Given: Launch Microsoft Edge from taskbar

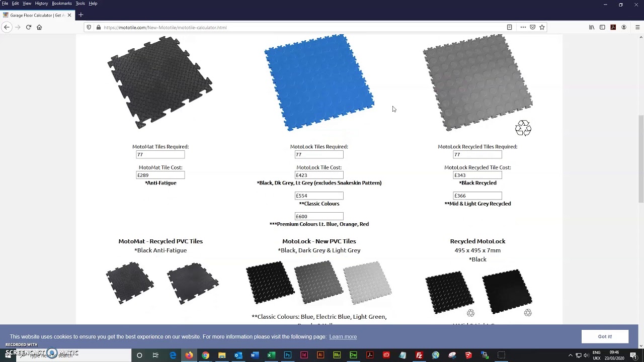Looking at the screenshot, I should pyautogui.click(x=173, y=355).
